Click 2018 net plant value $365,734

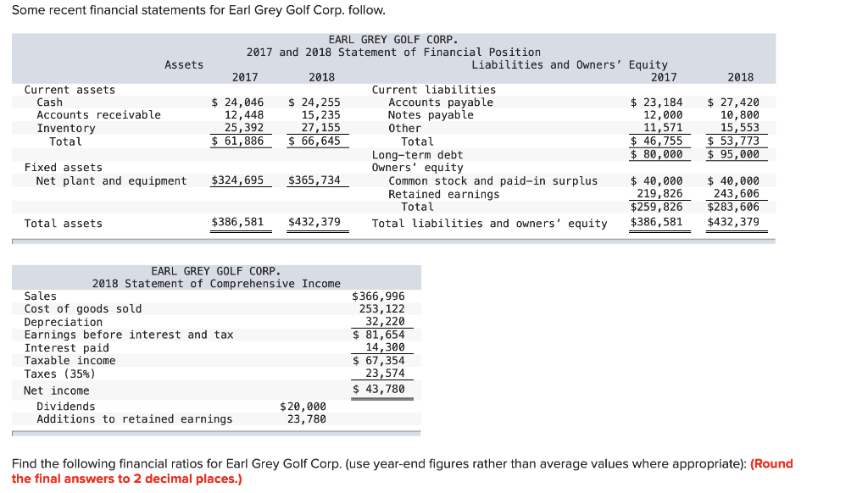click(x=314, y=180)
